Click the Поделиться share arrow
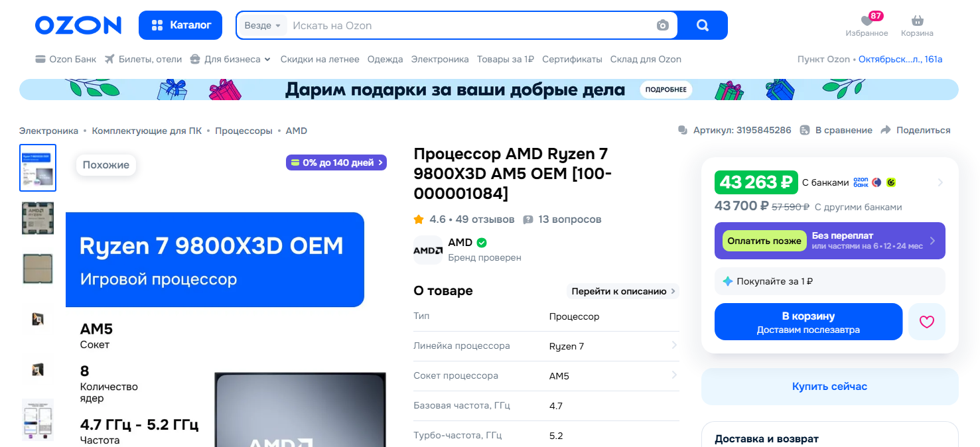This screenshot has width=980, height=447. coord(885,130)
